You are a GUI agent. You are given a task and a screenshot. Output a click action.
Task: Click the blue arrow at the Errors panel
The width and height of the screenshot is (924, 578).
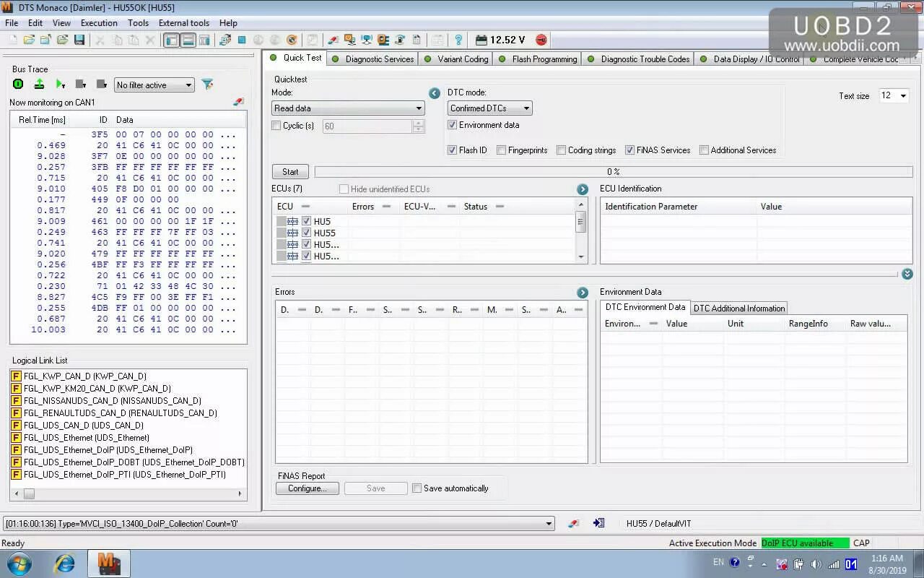point(583,293)
